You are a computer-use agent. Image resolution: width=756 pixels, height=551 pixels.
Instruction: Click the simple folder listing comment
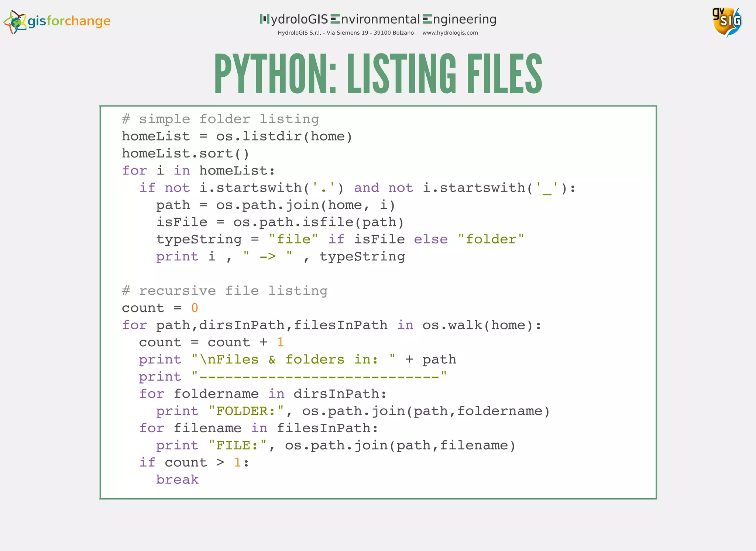[x=220, y=119]
